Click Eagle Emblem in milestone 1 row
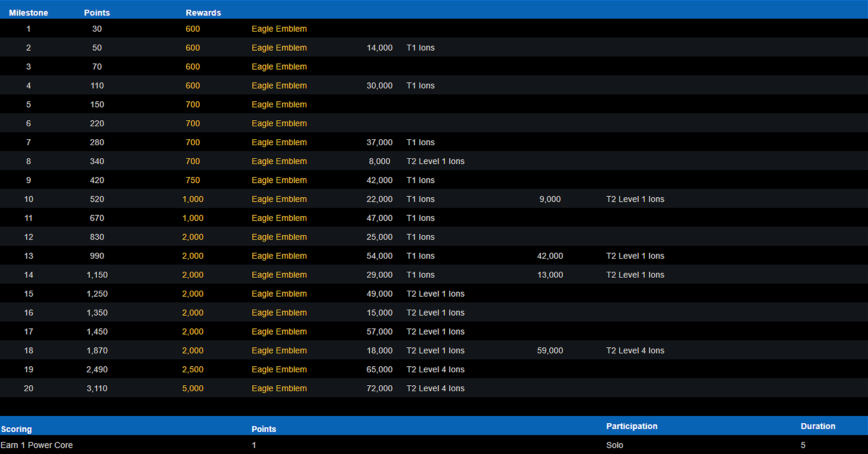This screenshot has width=868, height=454. (x=279, y=29)
